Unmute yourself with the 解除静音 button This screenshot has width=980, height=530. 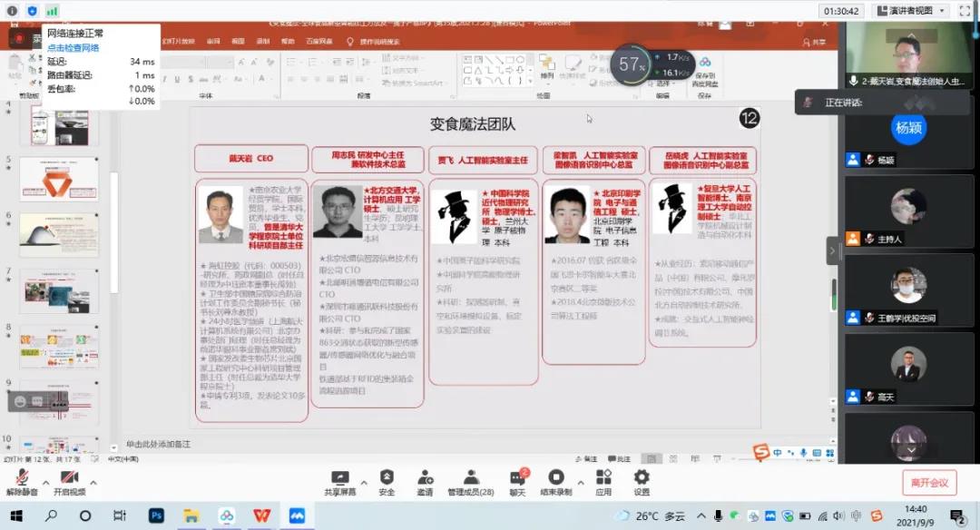[x=23, y=479]
